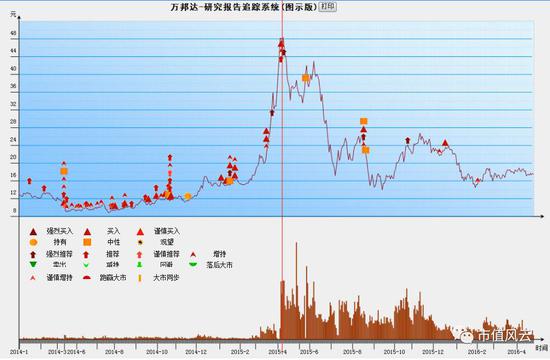
Task: Click the 减持 green chevron legend icon
Action: pyautogui.click(x=86, y=265)
